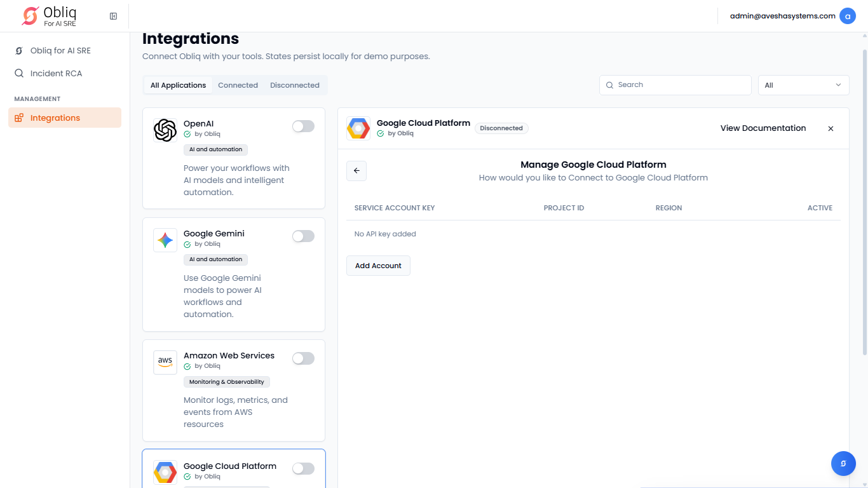
Task: Turn on the Amazon Web Services toggle
Action: 303,358
